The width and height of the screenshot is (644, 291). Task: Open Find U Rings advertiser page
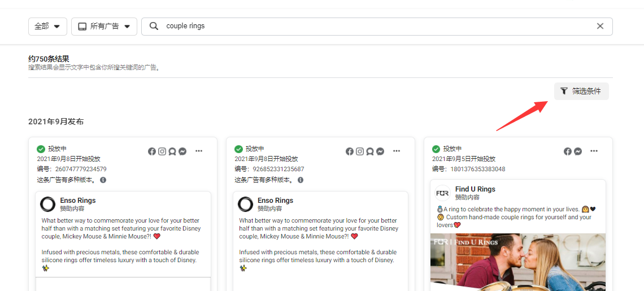coord(475,189)
